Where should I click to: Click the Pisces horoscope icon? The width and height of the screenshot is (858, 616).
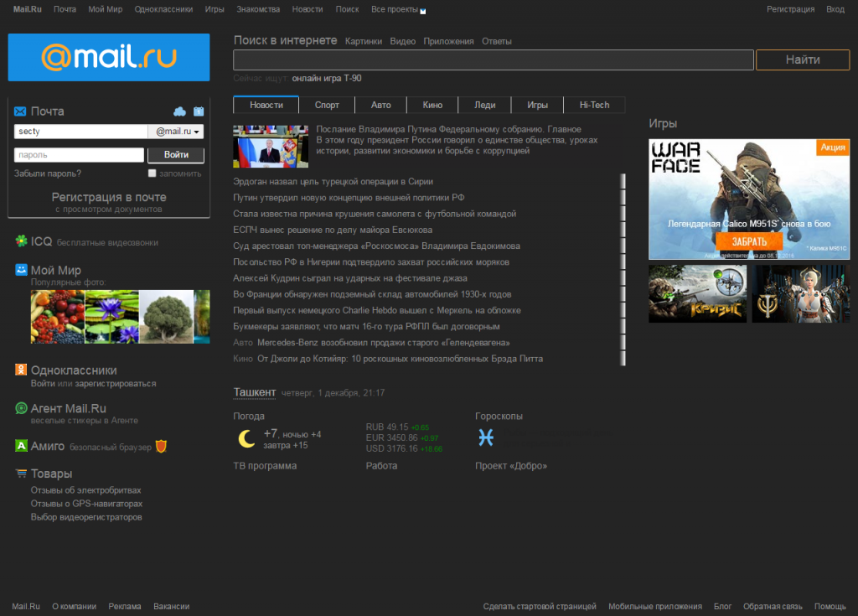pyautogui.click(x=486, y=437)
